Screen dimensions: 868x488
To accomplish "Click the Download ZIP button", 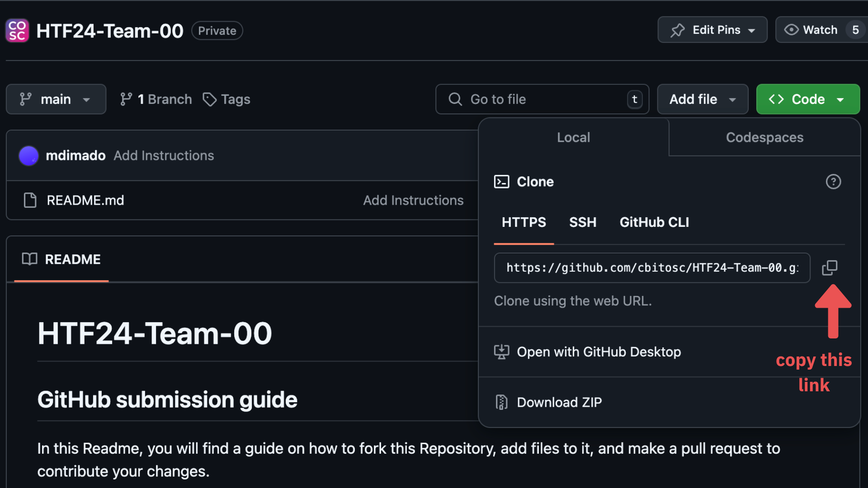I will pyautogui.click(x=559, y=402).
